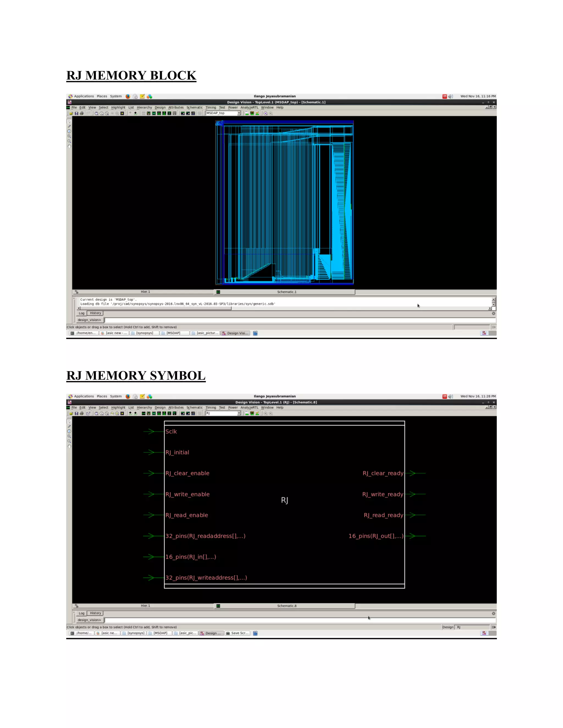Expand the RJ design selector dropdown in the lower toolbar

pyautogui.click(x=239, y=413)
